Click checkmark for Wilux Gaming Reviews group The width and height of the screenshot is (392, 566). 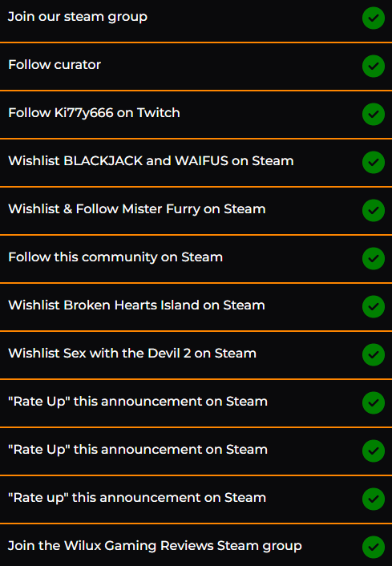[374, 547]
